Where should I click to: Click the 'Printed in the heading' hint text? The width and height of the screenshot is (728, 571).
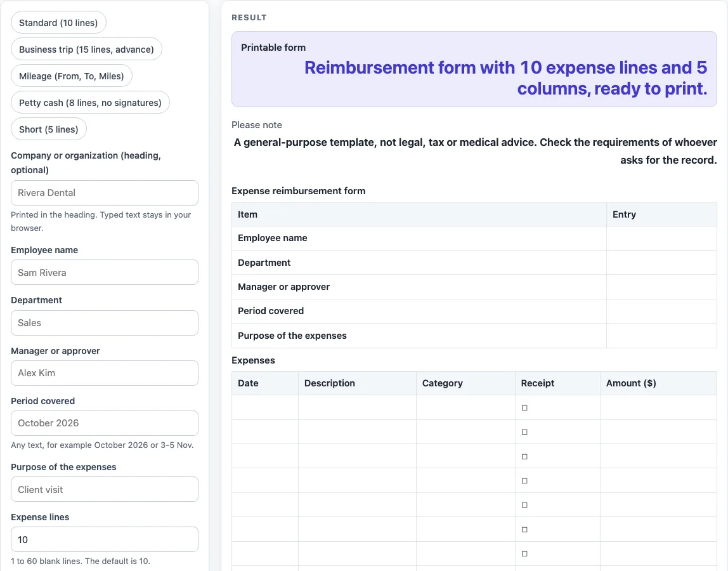[x=101, y=221]
